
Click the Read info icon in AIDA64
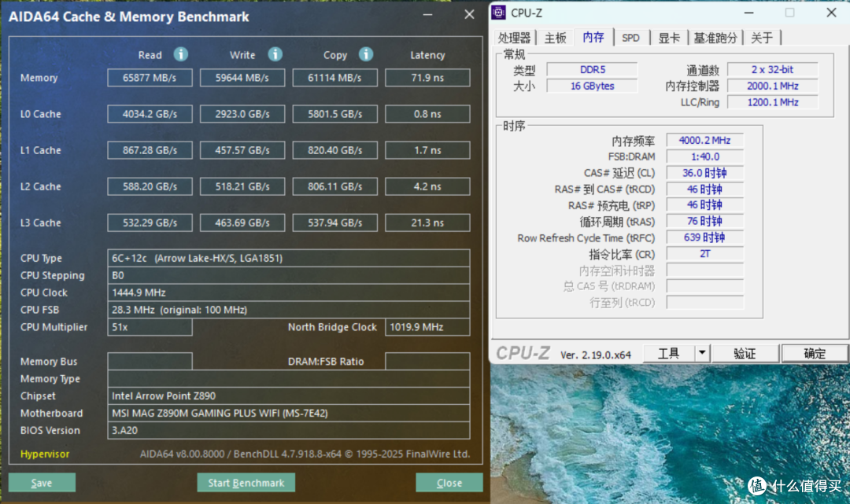[180, 54]
